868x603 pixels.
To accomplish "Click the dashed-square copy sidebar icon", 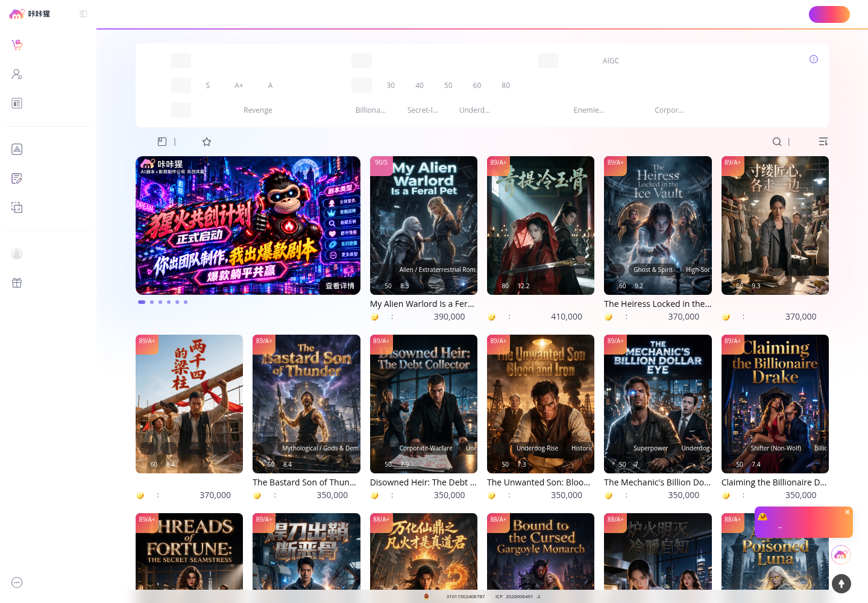I will point(17,207).
